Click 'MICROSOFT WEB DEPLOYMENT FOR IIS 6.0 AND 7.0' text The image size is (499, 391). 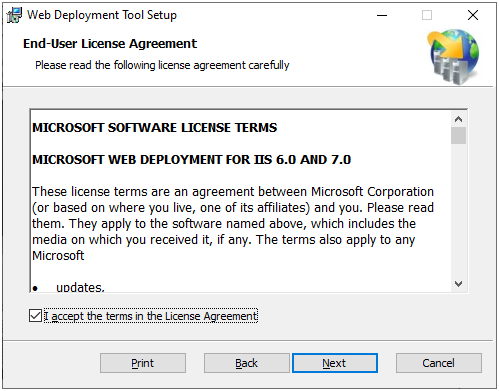coord(192,160)
